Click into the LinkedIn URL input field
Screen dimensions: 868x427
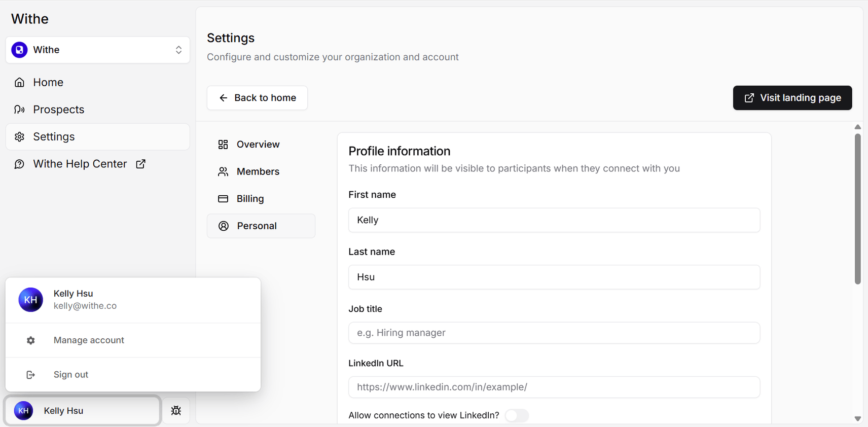tap(554, 387)
